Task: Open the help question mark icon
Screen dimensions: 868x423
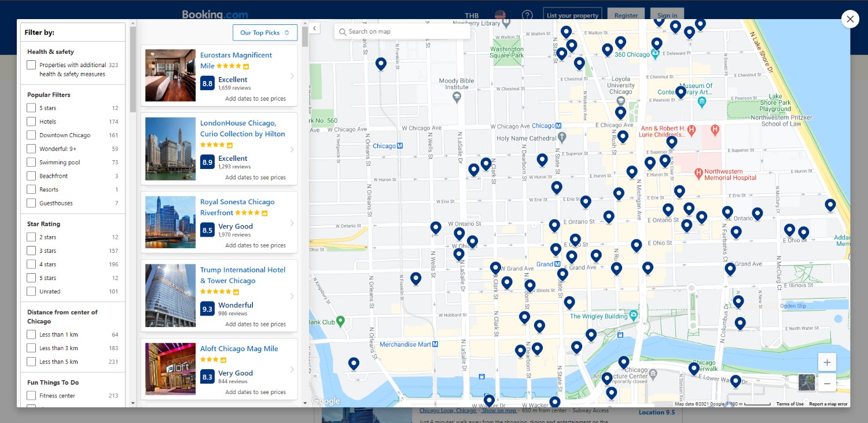Action: pos(527,16)
